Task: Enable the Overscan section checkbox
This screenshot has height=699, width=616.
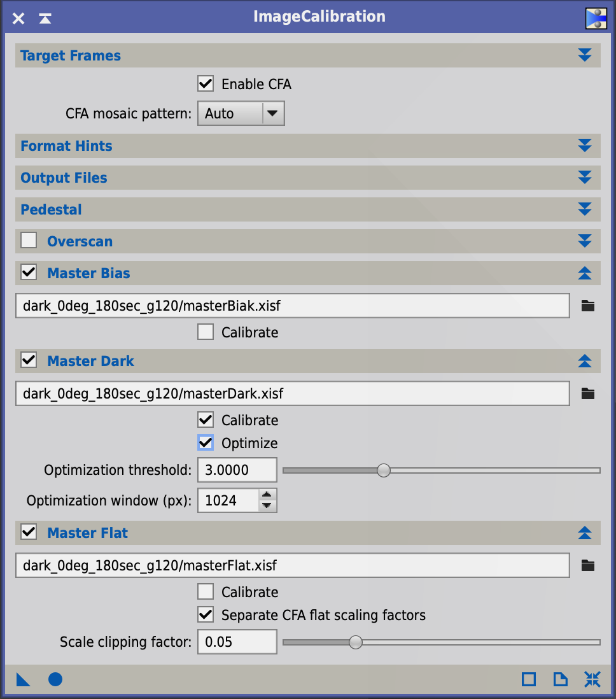Action: pyautogui.click(x=29, y=241)
